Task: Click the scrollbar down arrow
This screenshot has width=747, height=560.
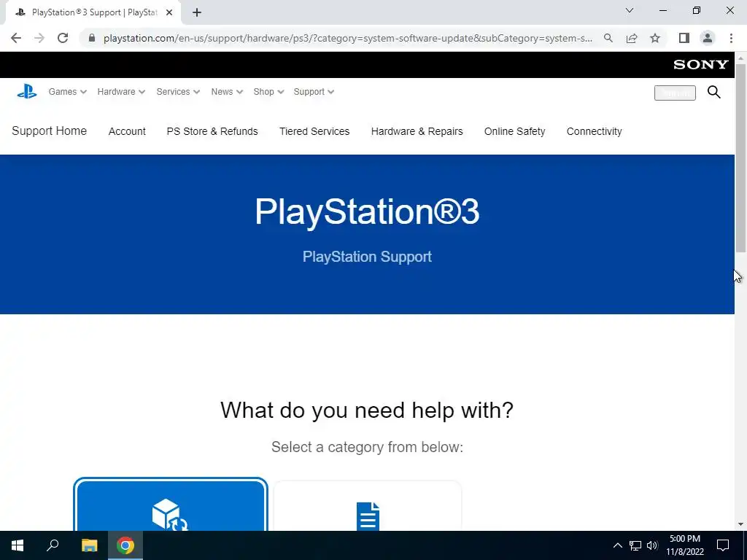Action: (741, 525)
